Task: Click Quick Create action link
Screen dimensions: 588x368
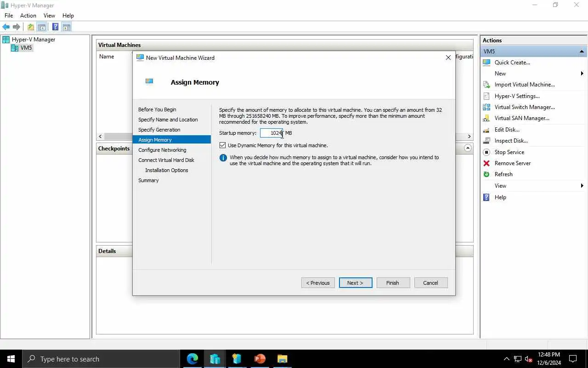Action: pos(512,63)
